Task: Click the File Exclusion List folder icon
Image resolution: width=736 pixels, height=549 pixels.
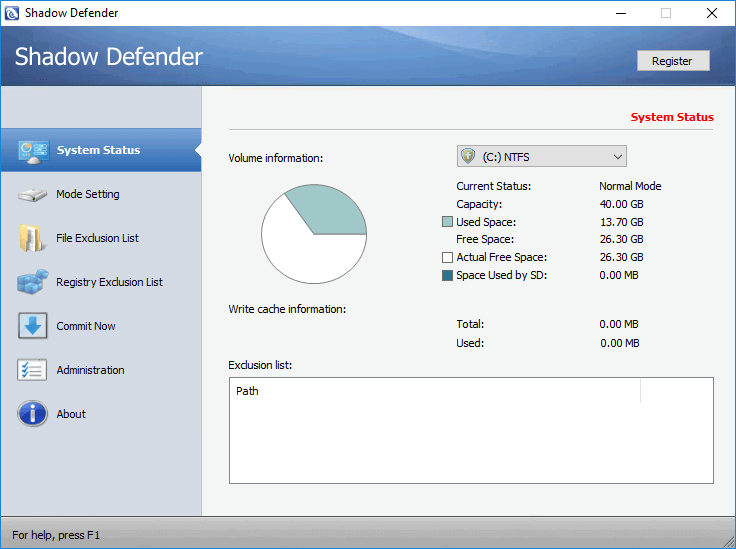Action: tap(32, 238)
